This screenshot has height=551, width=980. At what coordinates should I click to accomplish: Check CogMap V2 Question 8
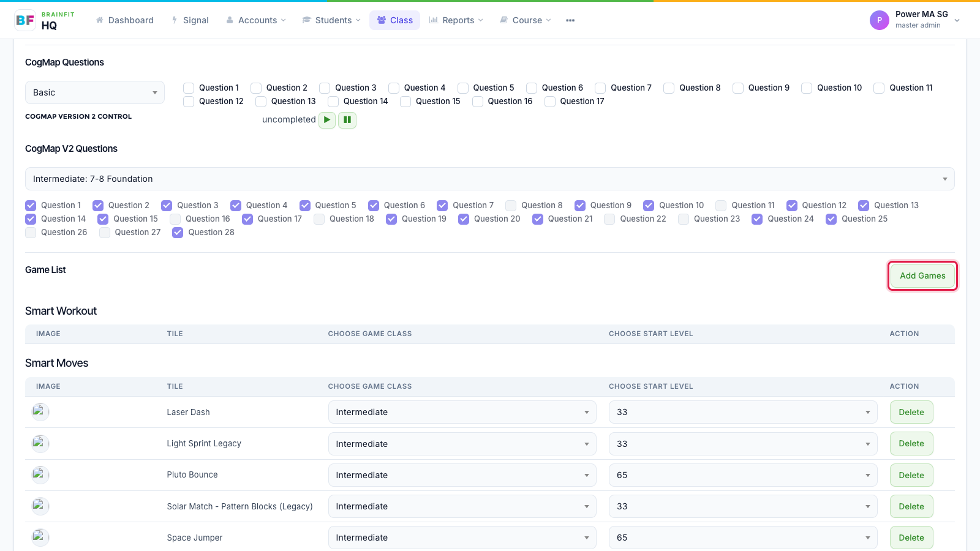point(511,206)
